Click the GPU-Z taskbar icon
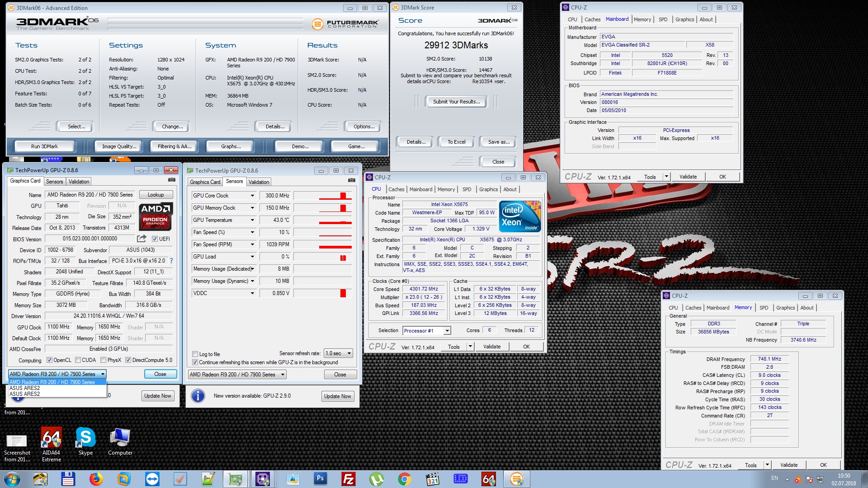 (x=236, y=479)
